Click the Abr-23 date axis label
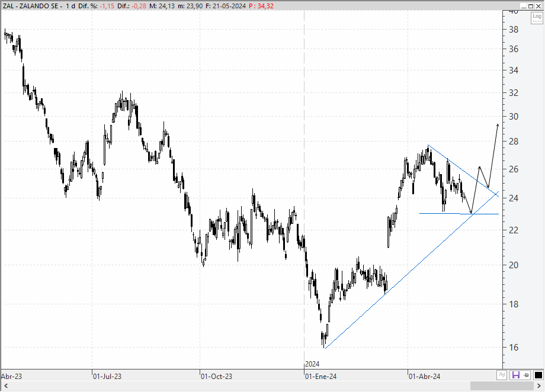545x392 pixels. (11, 377)
